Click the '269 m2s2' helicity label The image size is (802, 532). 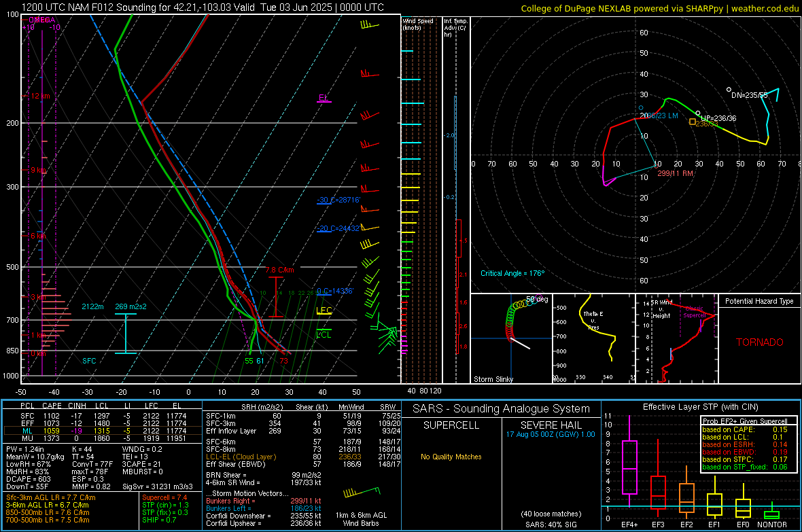pos(130,306)
